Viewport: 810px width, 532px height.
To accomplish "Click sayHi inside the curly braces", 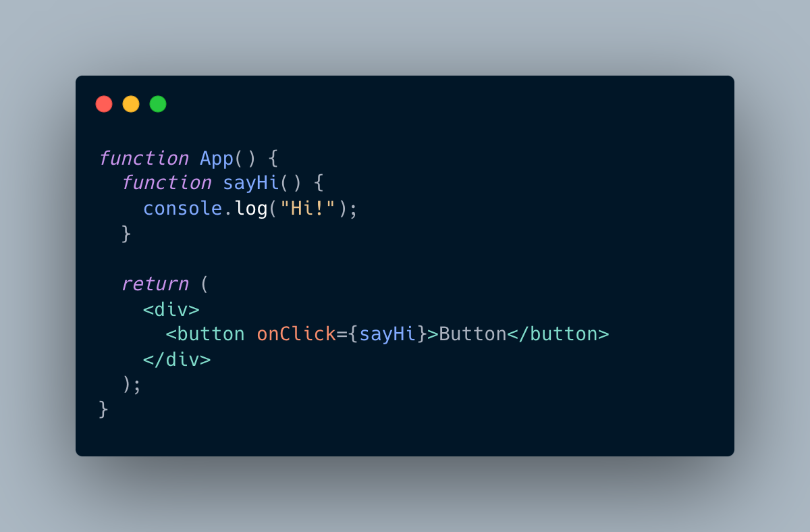I will [387, 334].
